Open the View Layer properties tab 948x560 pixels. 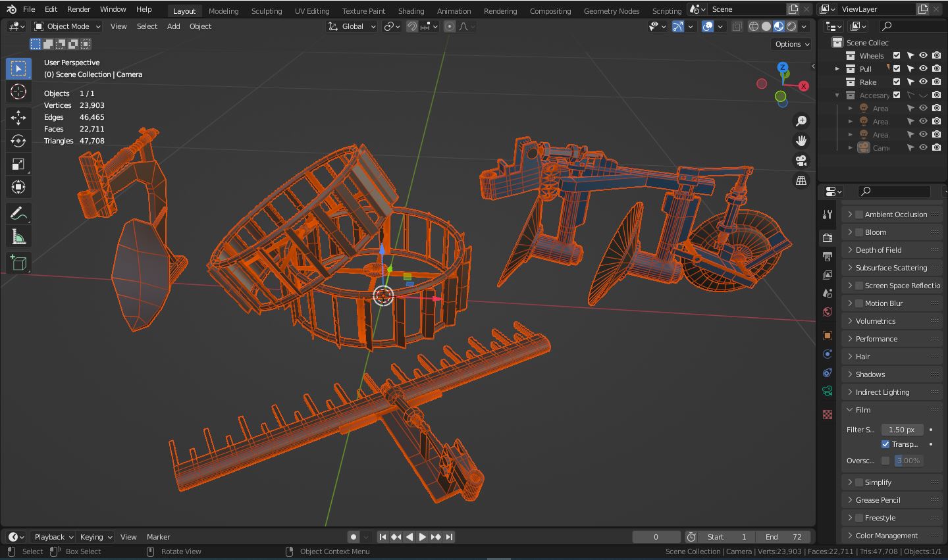click(828, 274)
